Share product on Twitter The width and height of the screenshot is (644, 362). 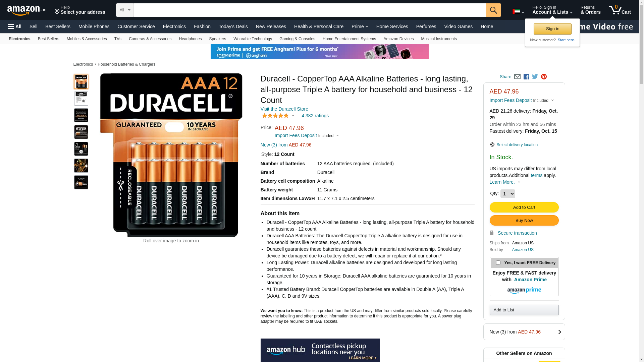535,77
